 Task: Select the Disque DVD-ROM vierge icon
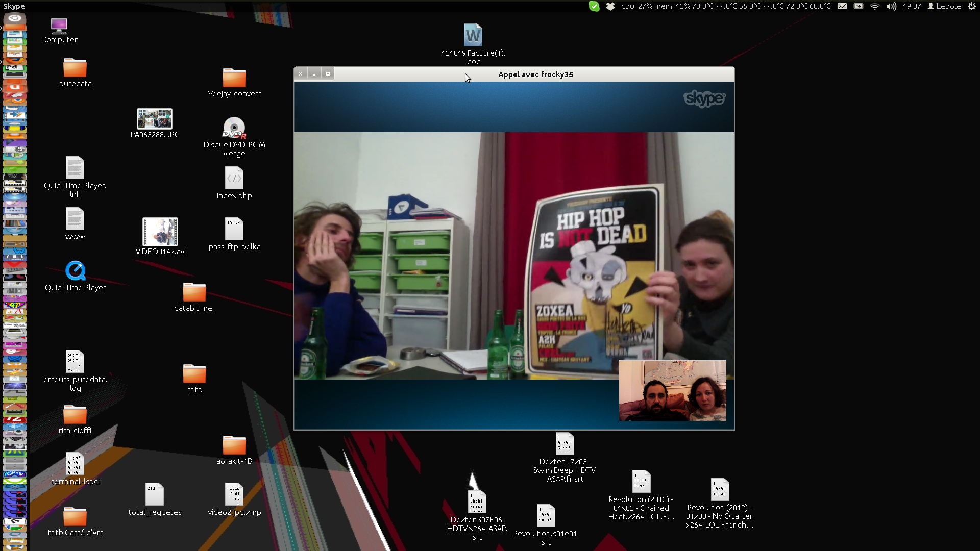[234, 128]
